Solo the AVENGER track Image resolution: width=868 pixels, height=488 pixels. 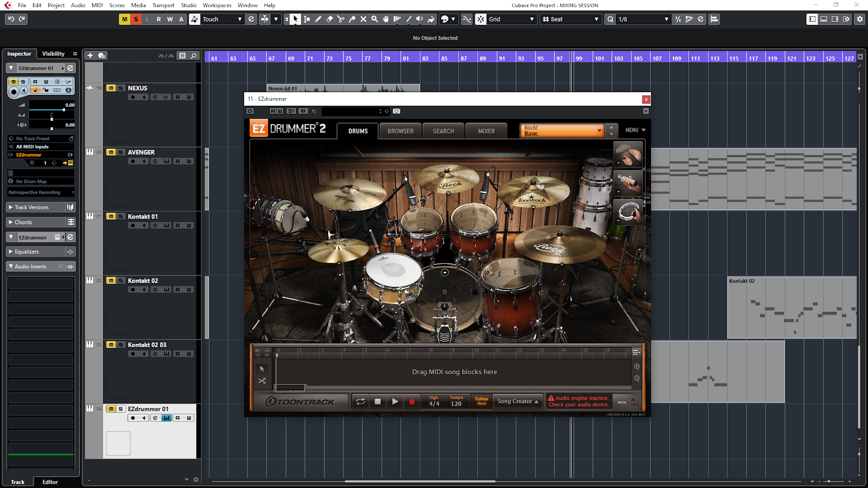point(121,152)
